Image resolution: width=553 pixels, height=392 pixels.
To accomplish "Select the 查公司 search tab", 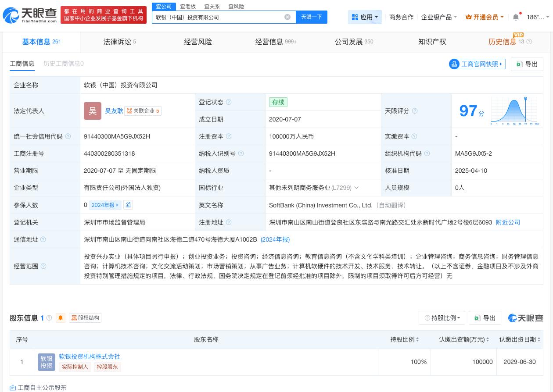I will point(164,7).
